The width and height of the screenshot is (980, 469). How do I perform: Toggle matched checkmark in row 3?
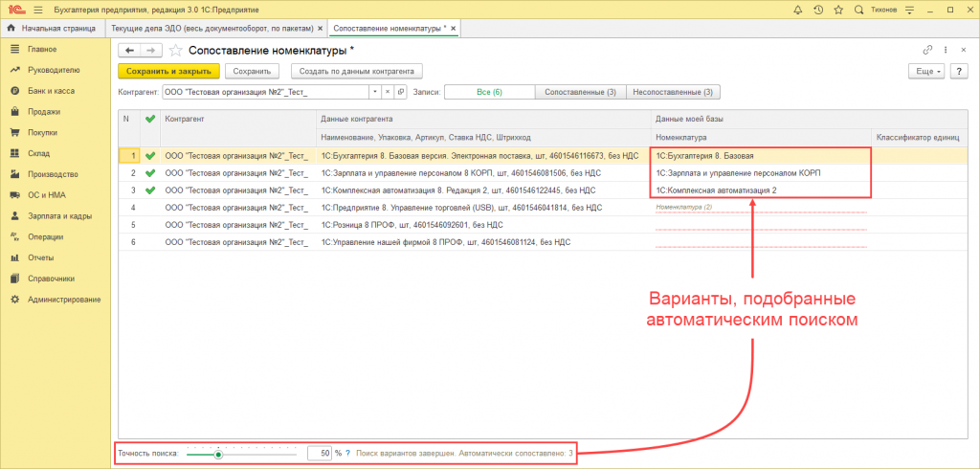click(150, 190)
